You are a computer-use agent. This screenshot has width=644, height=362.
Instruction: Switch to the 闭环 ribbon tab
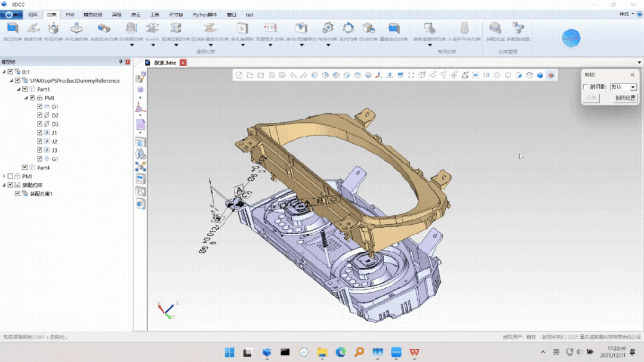click(33, 15)
